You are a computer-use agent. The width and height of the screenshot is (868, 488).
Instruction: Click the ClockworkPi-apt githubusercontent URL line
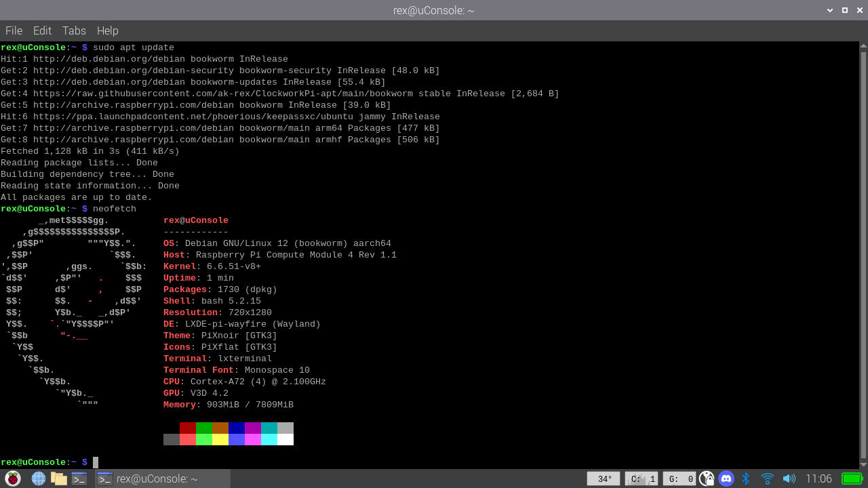click(280, 94)
